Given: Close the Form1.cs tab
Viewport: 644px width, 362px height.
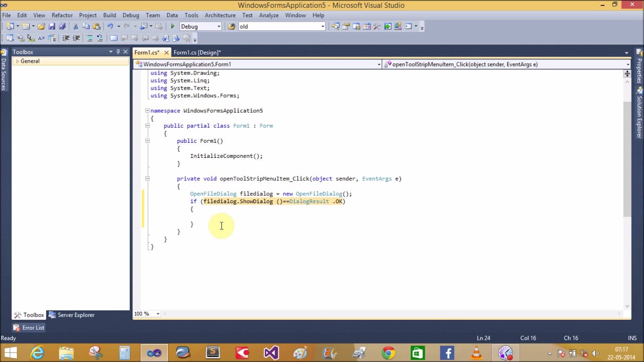Looking at the screenshot, I should click(x=166, y=52).
